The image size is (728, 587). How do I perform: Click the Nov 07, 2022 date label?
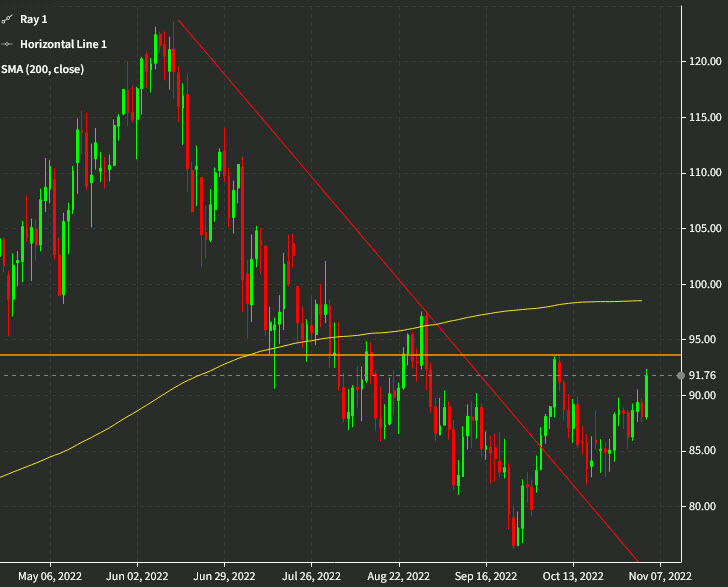(660, 576)
